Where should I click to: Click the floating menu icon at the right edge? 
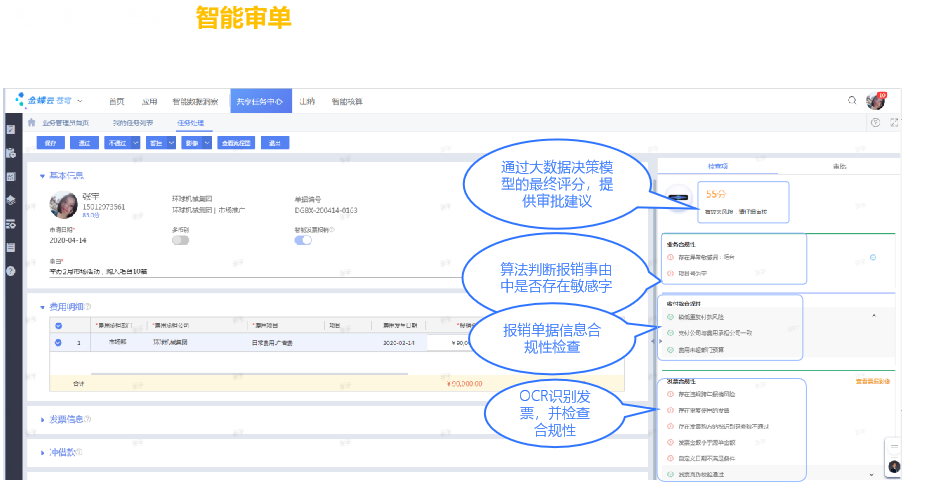click(894, 447)
